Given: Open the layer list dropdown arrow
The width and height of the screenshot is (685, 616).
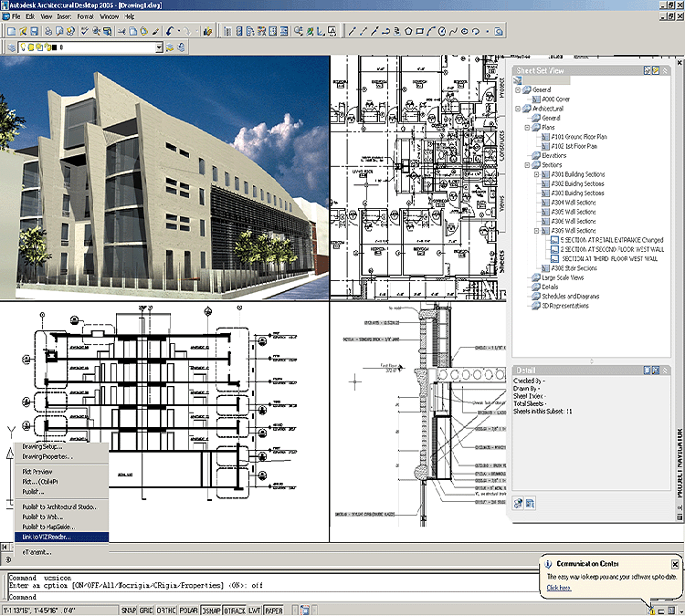Looking at the screenshot, I should pos(159,47).
